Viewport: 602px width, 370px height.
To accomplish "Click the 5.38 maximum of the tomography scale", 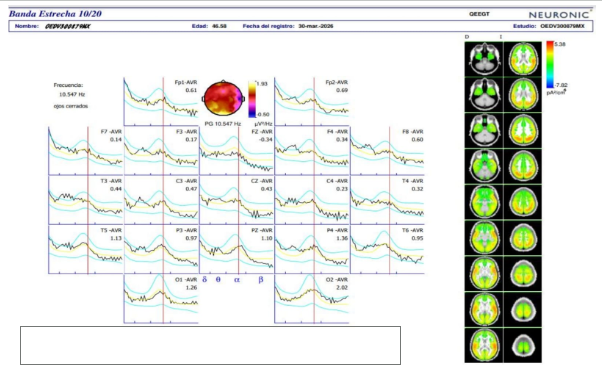I will (x=560, y=44).
